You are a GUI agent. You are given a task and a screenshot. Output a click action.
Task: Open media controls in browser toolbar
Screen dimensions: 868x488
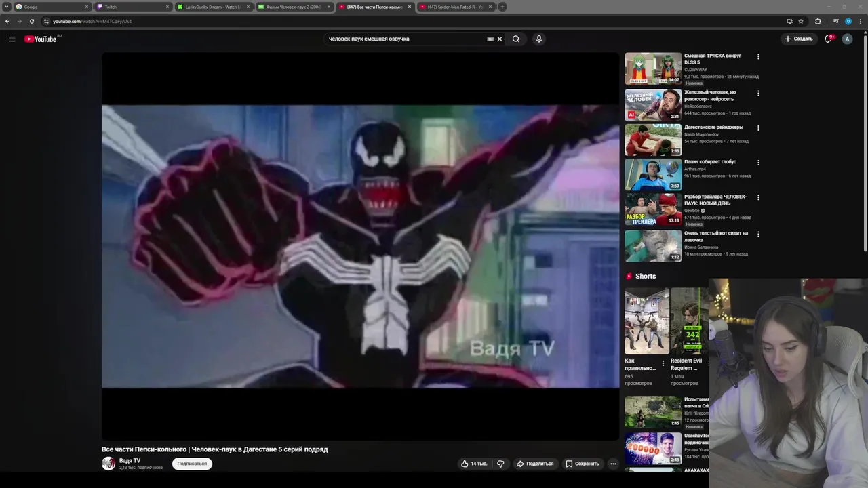pyautogui.click(x=836, y=21)
